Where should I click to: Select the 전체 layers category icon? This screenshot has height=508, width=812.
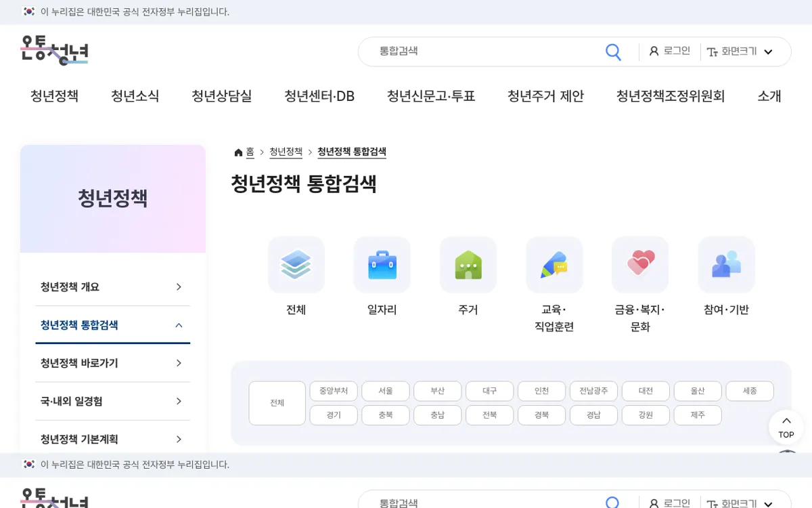296,264
